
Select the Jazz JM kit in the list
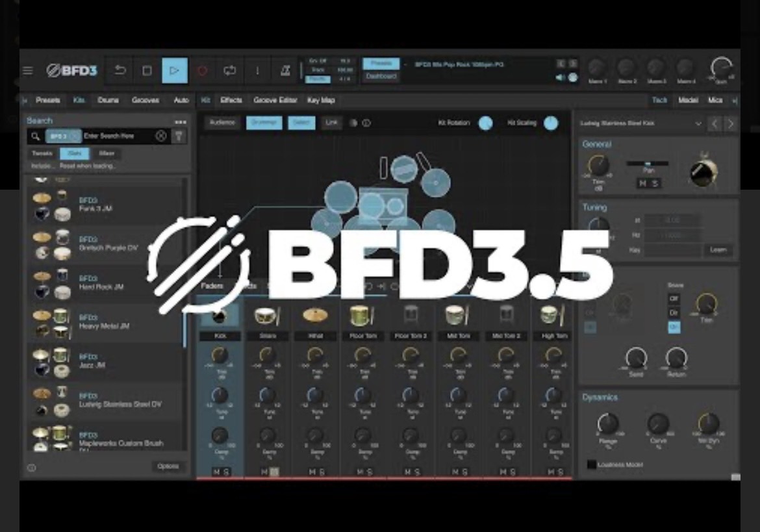(105, 361)
